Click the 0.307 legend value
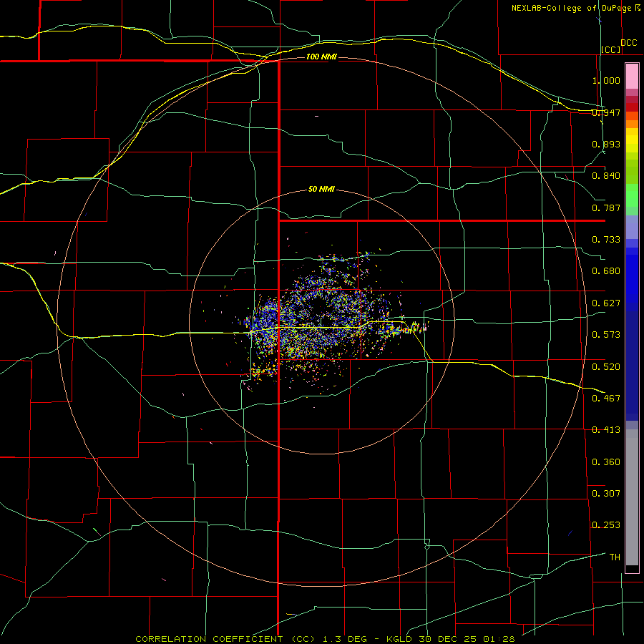The height and width of the screenshot is (644, 644). click(x=606, y=494)
